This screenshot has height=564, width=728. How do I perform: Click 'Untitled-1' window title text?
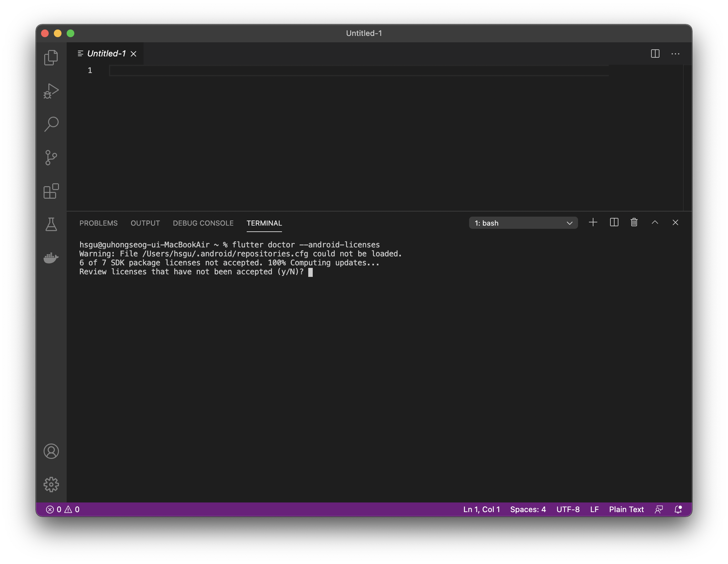pyautogui.click(x=364, y=33)
